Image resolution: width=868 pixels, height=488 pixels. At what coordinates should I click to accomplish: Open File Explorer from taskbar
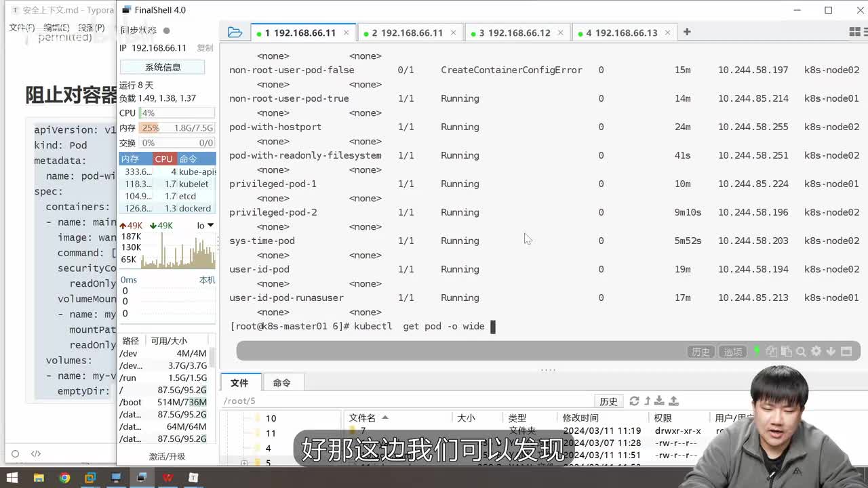point(39,478)
